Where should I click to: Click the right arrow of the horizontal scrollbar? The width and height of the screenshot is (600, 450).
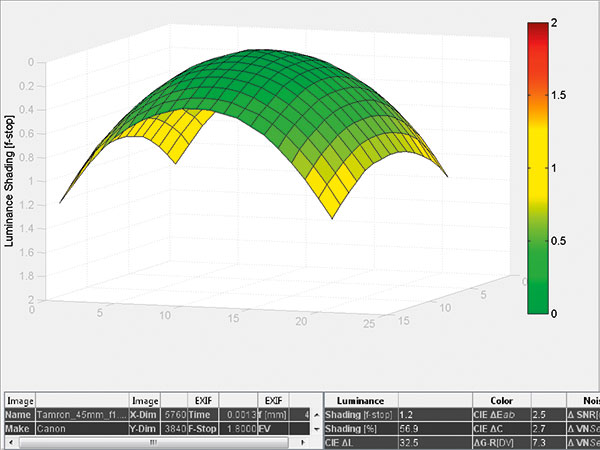pyautogui.click(x=303, y=443)
